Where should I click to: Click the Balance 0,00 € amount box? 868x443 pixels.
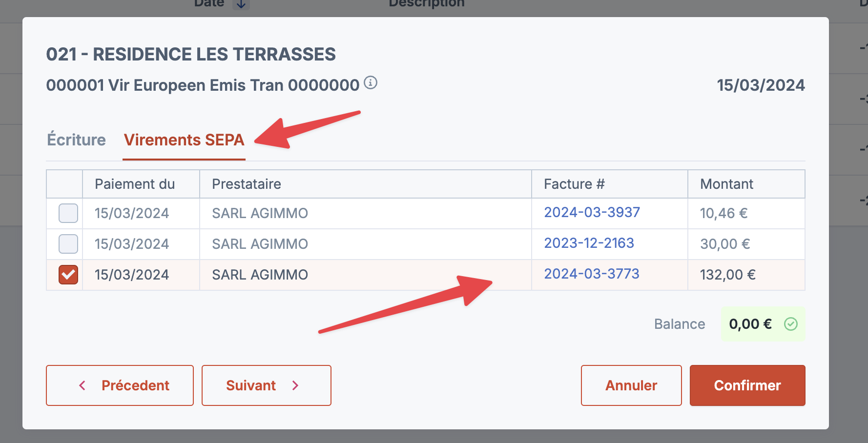[x=763, y=324]
